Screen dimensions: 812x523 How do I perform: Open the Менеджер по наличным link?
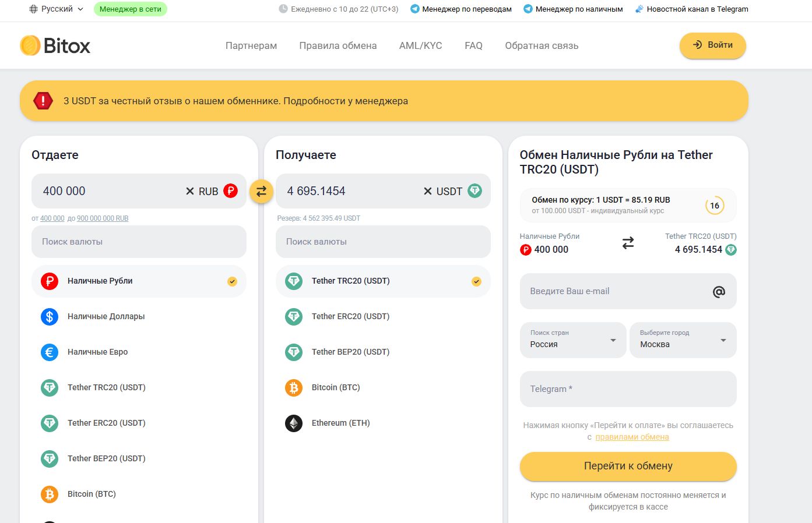click(573, 9)
